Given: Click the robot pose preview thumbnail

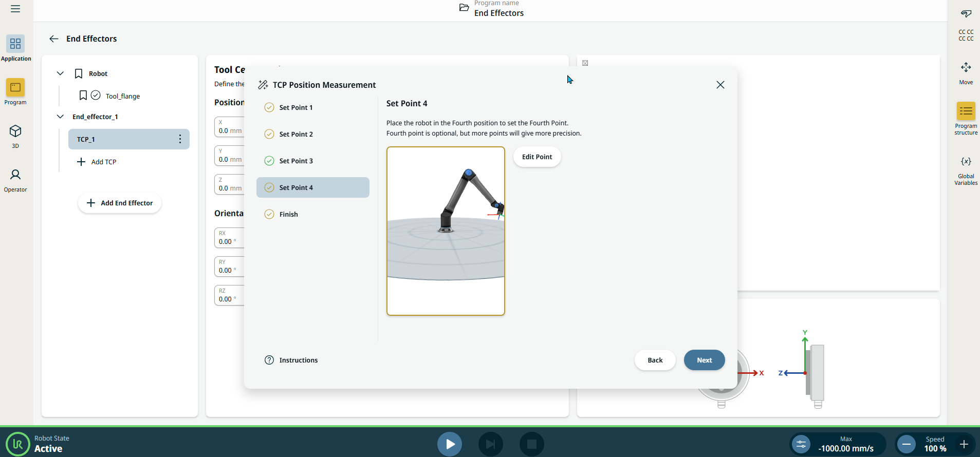Looking at the screenshot, I should click(x=446, y=231).
